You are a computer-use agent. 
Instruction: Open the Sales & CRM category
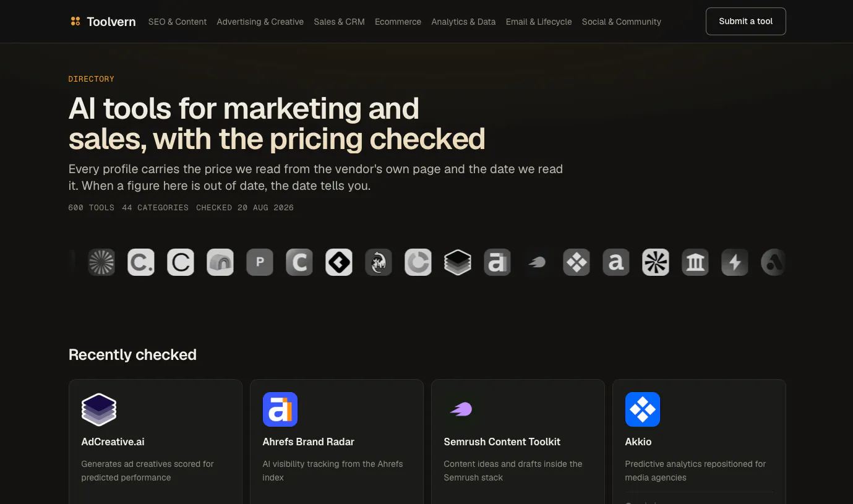(339, 22)
